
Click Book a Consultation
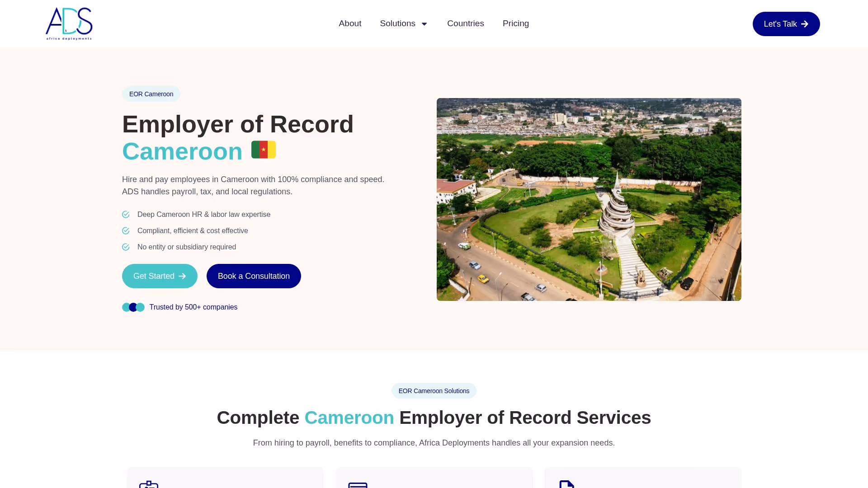[254, 276]
